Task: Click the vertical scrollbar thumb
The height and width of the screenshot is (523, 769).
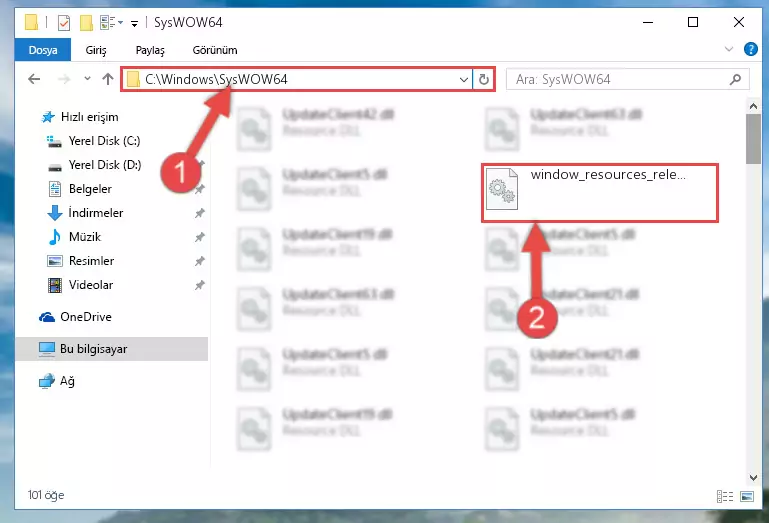Action: 753,139
